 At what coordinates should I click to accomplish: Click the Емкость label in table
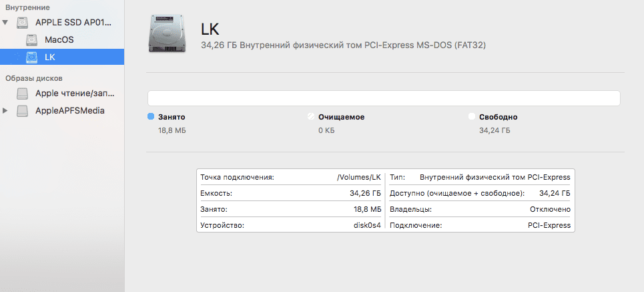216,193
